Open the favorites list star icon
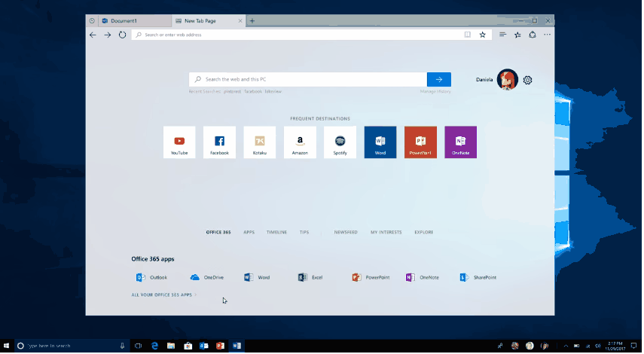The height and width of the screenshot is (354, 644). coord(517,35)
